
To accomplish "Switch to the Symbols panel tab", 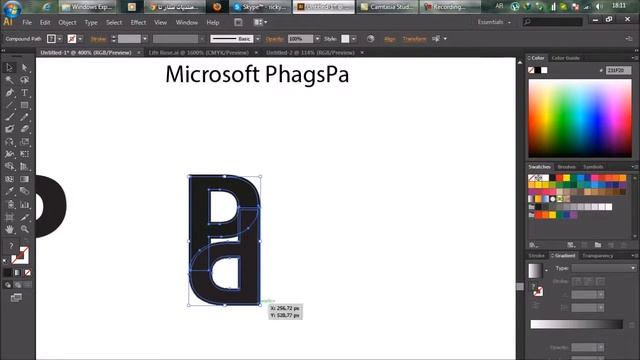I will point(593,167).
